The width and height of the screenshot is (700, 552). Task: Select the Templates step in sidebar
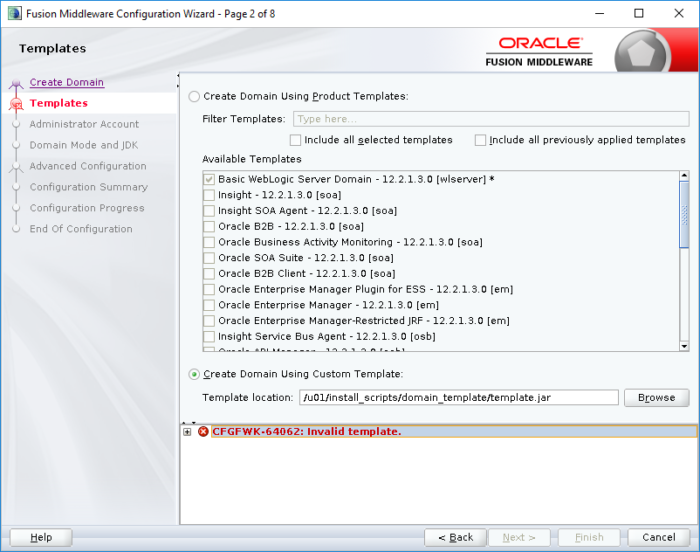(x=58, y=103)
